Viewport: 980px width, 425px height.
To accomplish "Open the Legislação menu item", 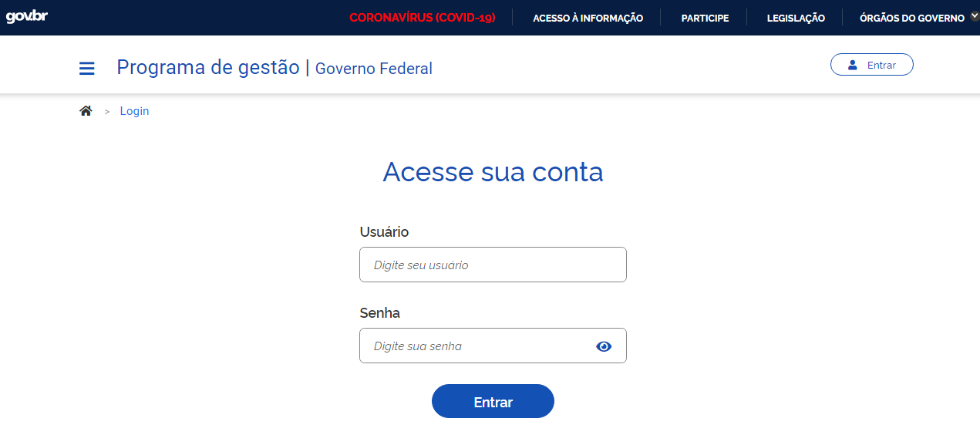I will (796, 18).
